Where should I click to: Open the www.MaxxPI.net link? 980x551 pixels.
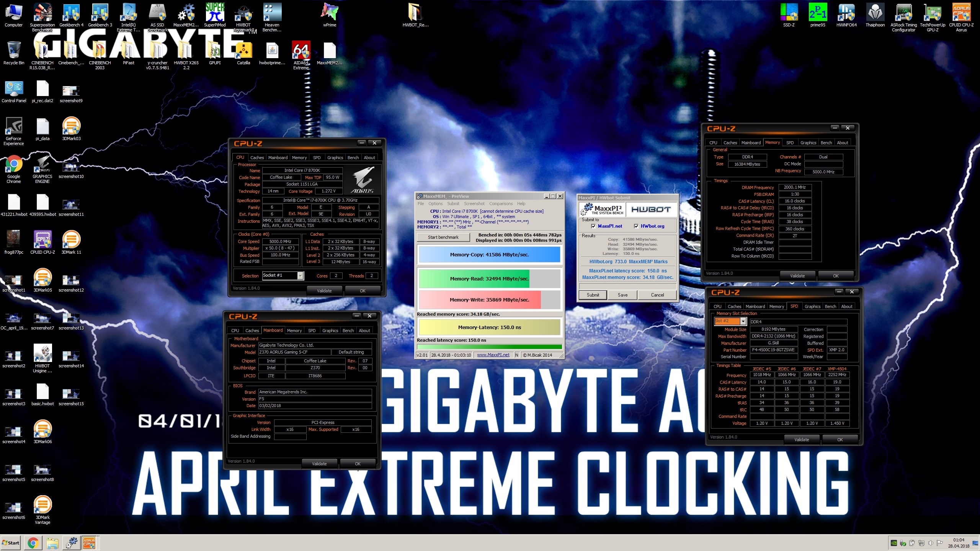[493, 355]
